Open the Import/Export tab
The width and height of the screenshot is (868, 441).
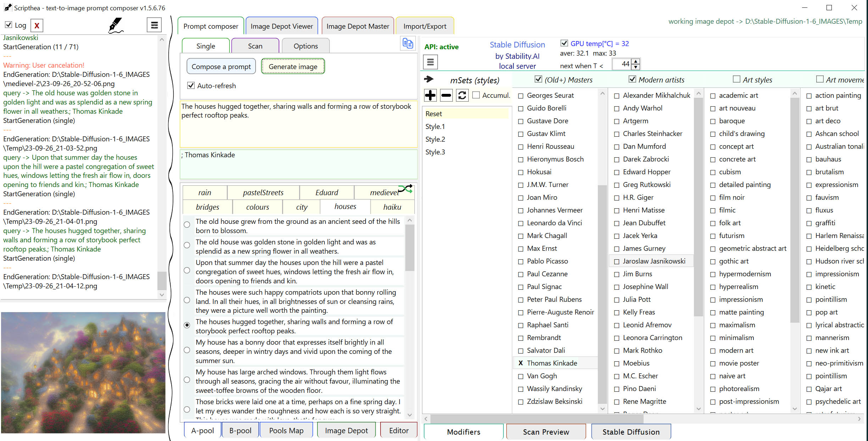pos(425,26)
